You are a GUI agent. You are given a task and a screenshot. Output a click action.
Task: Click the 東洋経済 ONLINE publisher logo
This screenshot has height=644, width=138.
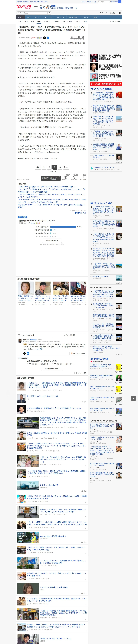77,38
